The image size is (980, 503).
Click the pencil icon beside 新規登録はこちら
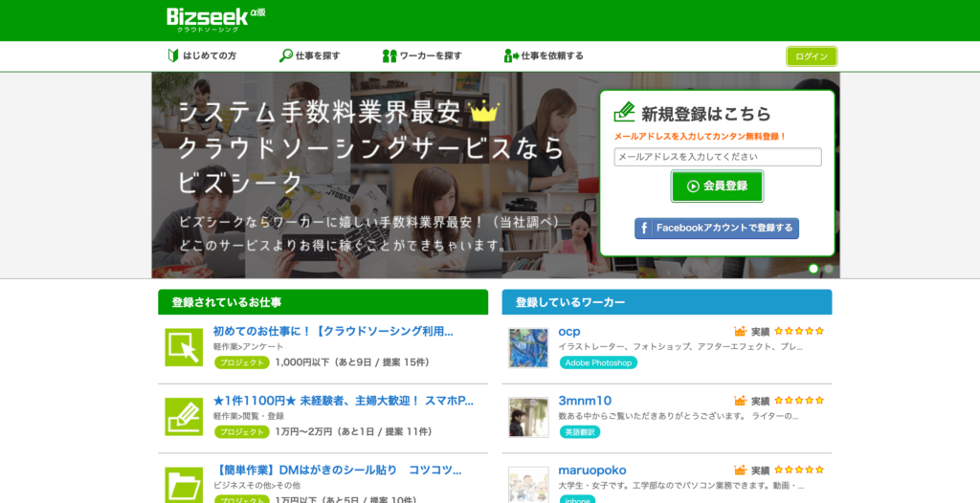tap(624, 112)
